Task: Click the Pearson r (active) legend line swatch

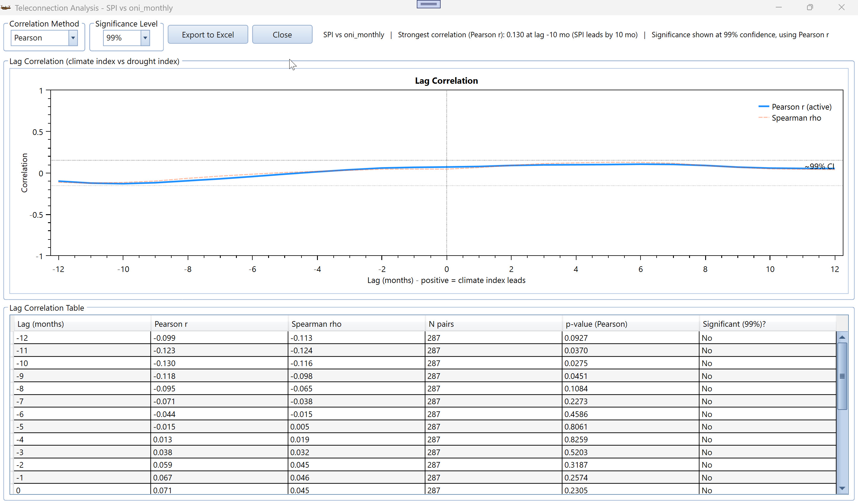Action: (764, 107)
